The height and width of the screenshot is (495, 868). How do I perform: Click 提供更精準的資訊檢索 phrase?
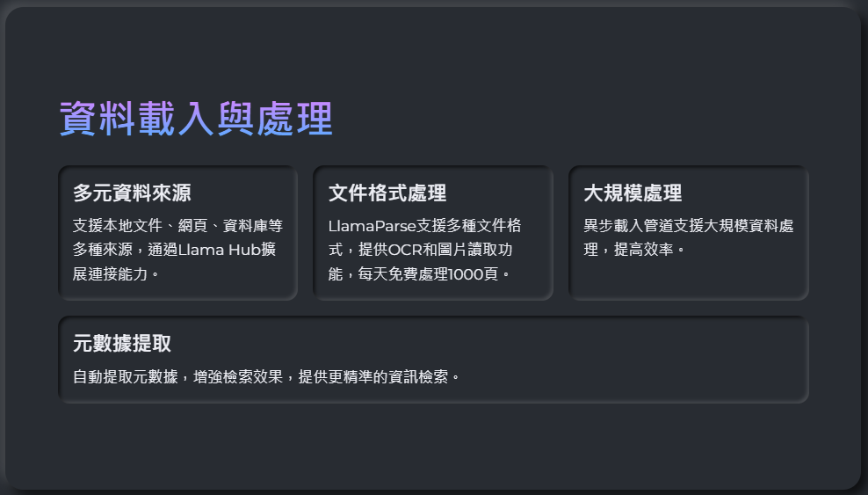[x=373, y=377]
